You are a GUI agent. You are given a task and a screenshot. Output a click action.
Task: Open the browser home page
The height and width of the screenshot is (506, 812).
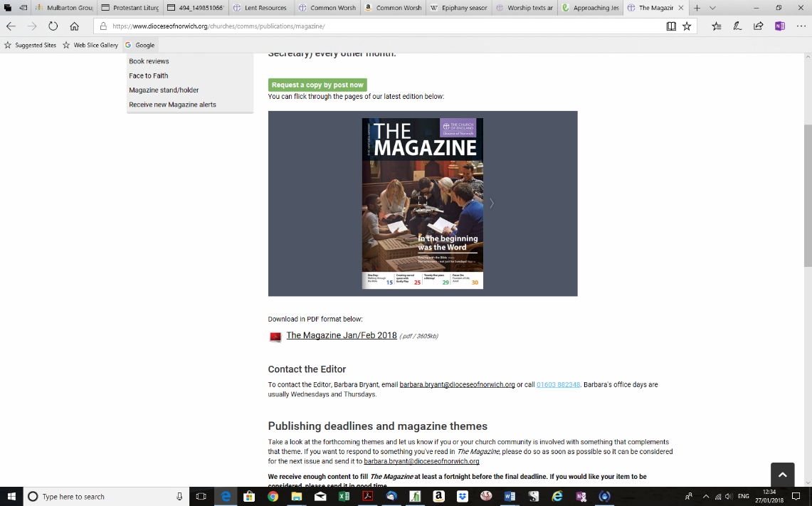coord(75,26)
